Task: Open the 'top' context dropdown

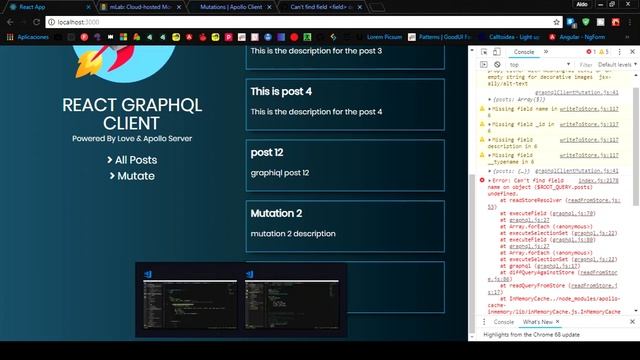Action: (539, 64)
